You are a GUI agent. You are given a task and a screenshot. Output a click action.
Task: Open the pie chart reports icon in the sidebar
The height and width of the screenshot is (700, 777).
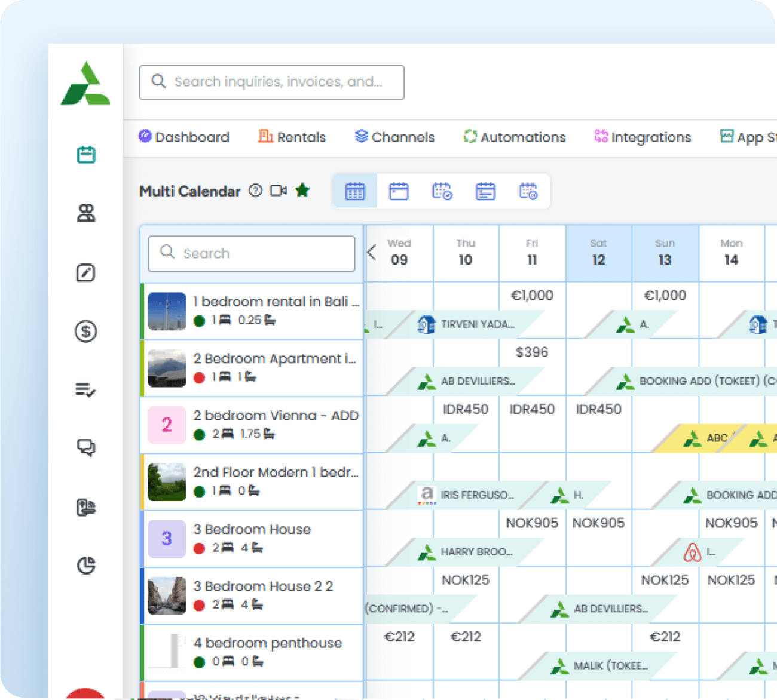pos(87,564)
